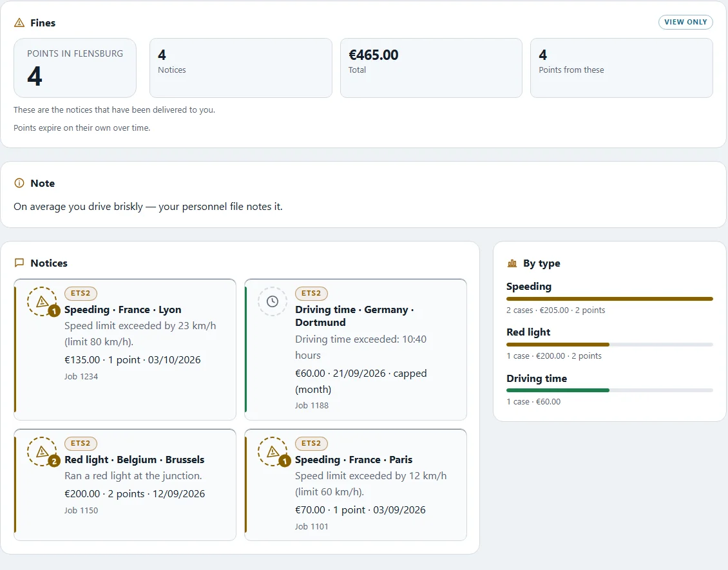The height and width of the screenshot is (570, 728).
Task: Click the Job 1234 reference
Action: (x=81, y=376)
